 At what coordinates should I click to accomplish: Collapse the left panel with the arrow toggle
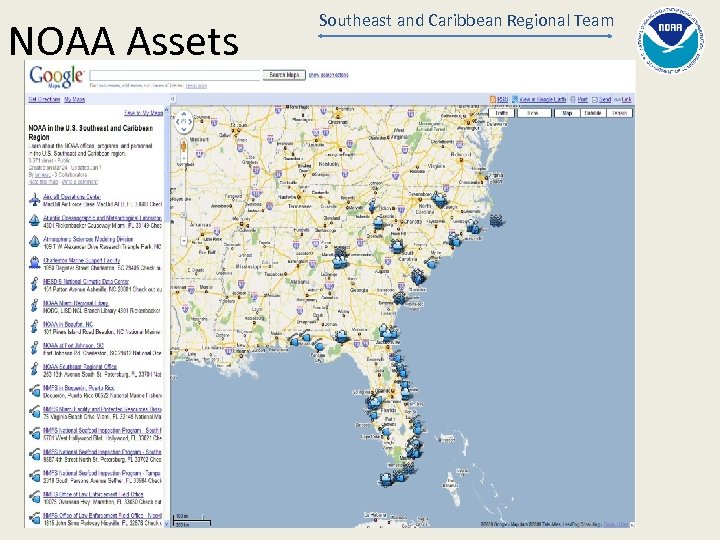coord(173,99)
